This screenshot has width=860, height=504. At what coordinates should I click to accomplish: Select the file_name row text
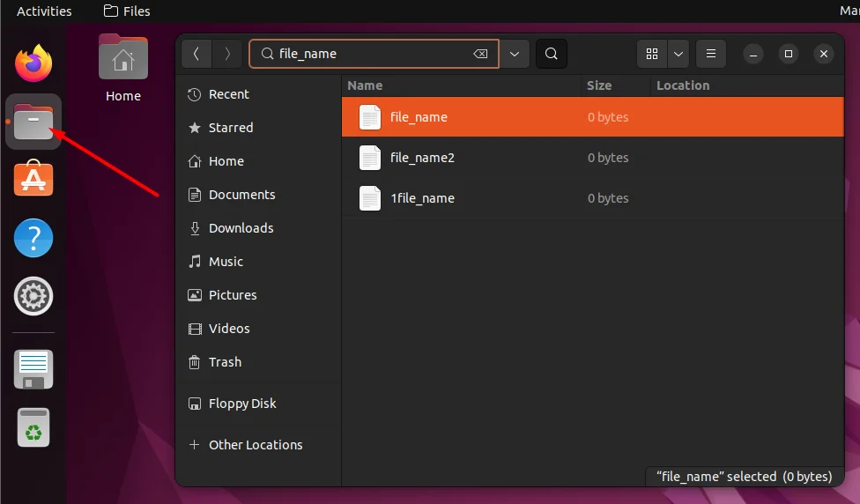[x=419, y=117]
